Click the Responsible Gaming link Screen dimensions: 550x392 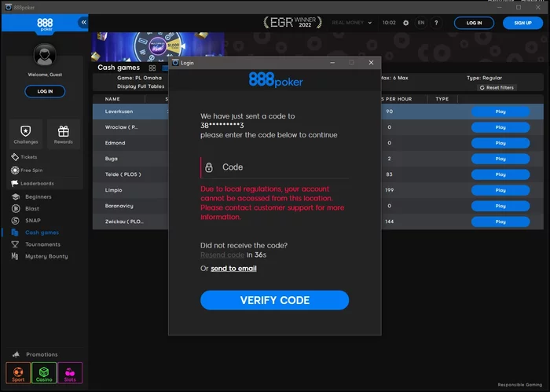point(520,385)
